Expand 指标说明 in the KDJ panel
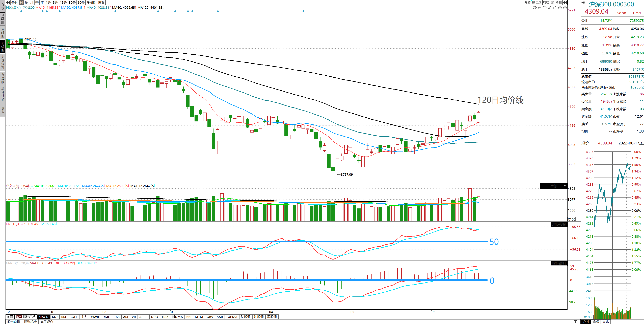The height and width of the screenshot is (324, 644). (x=559, y=224)
